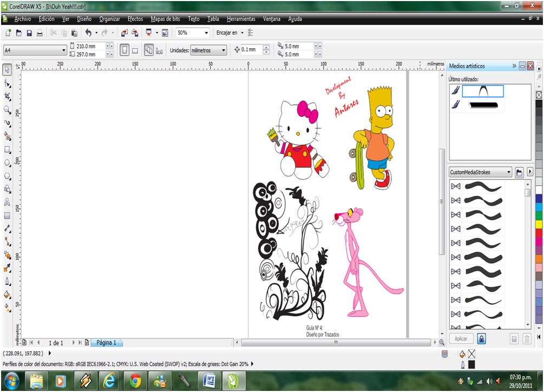The height and width of the screenshot is (392, 544).
Task: Expand the application launcher dropdown arrow
Action: tap(157, 32)
